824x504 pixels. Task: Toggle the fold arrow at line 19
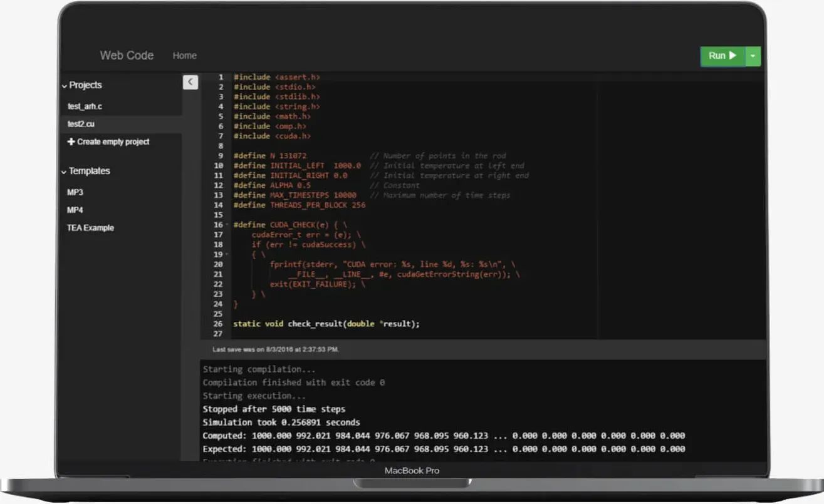[227, 255]
